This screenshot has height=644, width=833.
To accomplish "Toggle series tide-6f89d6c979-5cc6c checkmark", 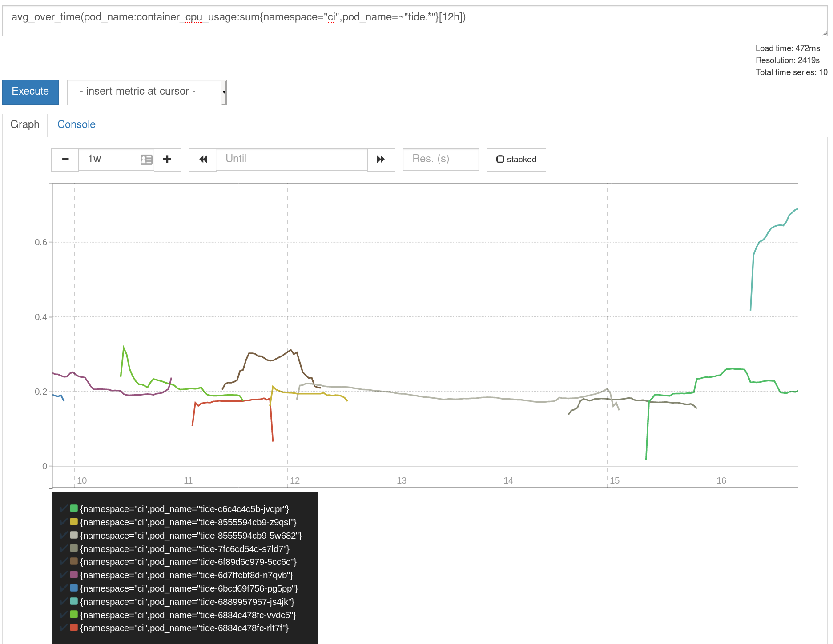I will click(x=63, y=561).
